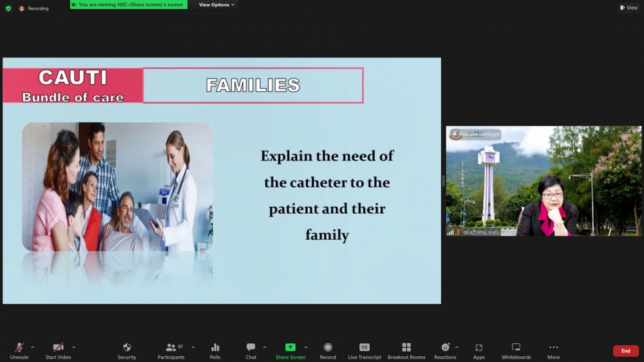This screenshot has height=362, width=644.
Task: Click the green encryption shield icon
Action: 8,8
